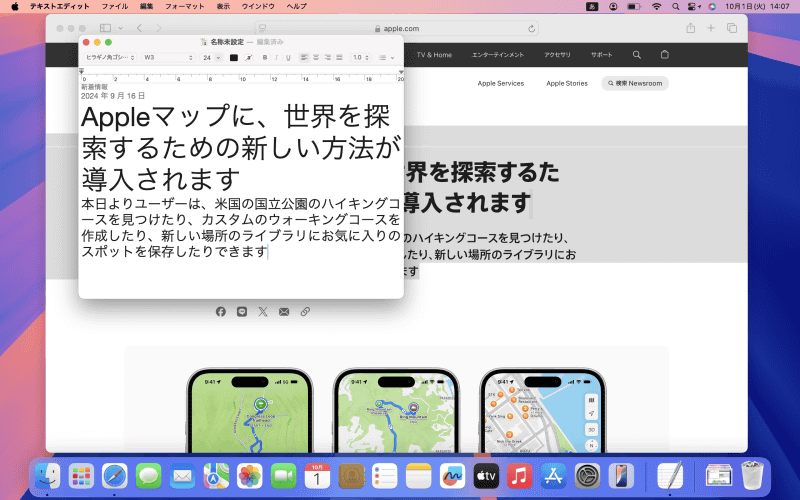Open the shopping bag on apple.com
This screenshot has width=800, height=500.
pyautogui.click(x=664, y=54)
